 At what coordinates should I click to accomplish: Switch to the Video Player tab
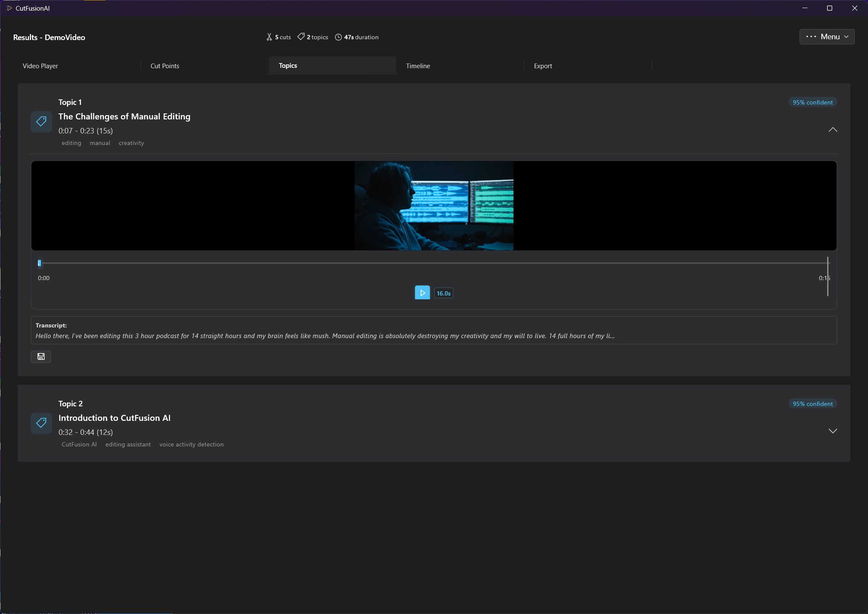pos(40,66)
